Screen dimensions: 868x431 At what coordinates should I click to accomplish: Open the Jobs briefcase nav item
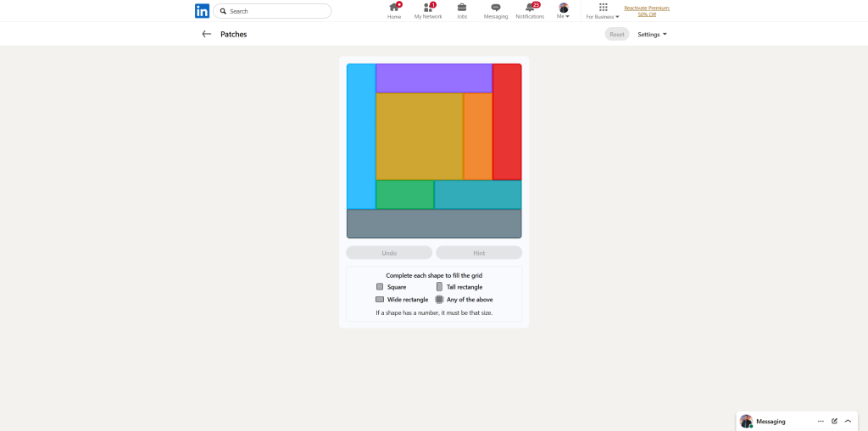(x=462, y=11)
